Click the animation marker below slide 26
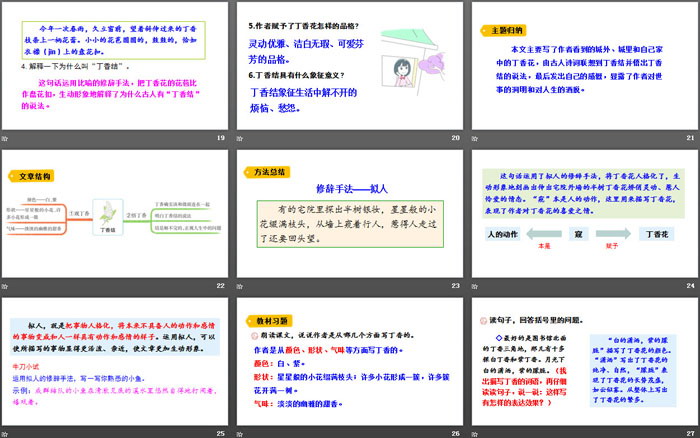This screenshot has width=700, height=438. (241, 431)
